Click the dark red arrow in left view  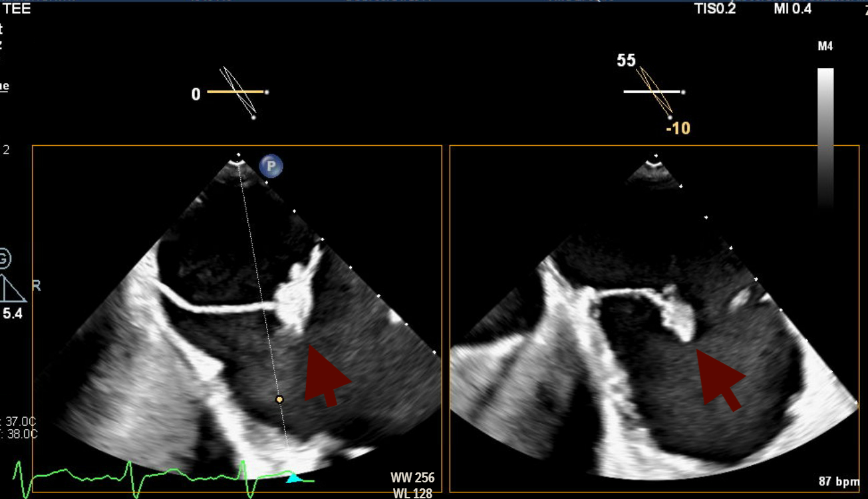tap(325, 375)
